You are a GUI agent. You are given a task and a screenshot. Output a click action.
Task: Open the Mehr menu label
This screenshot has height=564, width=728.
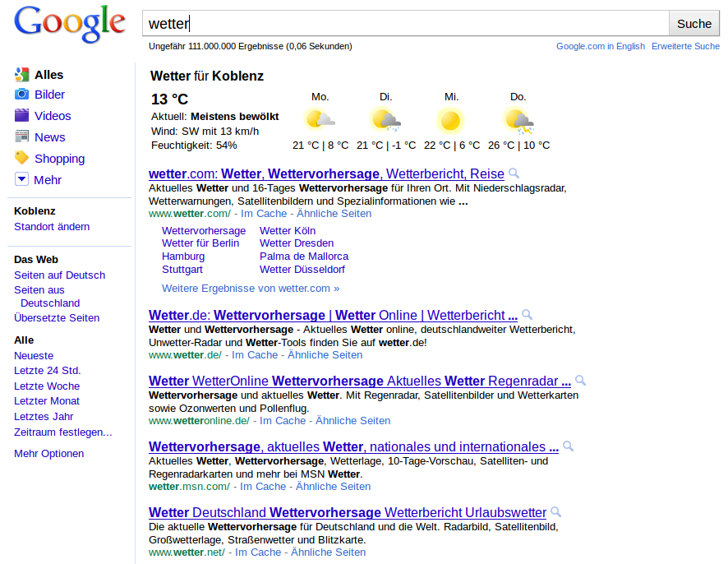point(48,180)
